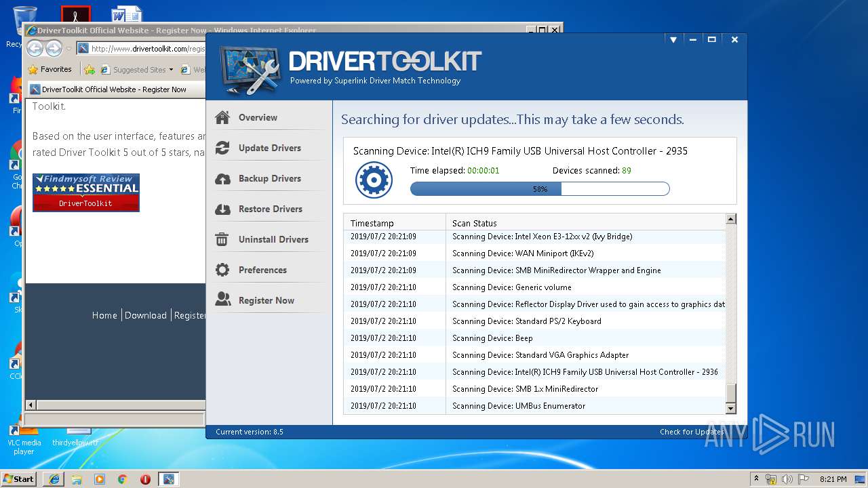Viewport: 868px width, 488px height.
Task: Select the Standard VGA Graphics Adapter row
Action: [x=534, y=355]
